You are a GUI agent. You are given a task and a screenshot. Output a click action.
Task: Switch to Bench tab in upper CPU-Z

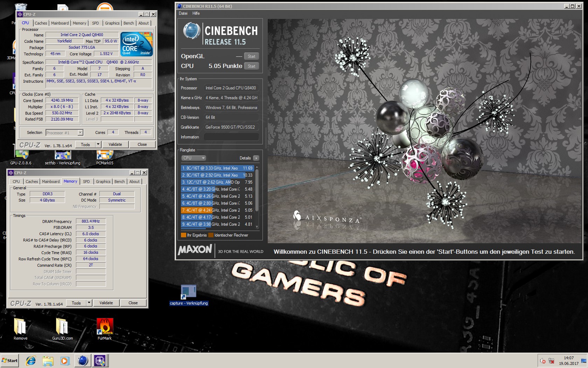(x=129, y=23)
